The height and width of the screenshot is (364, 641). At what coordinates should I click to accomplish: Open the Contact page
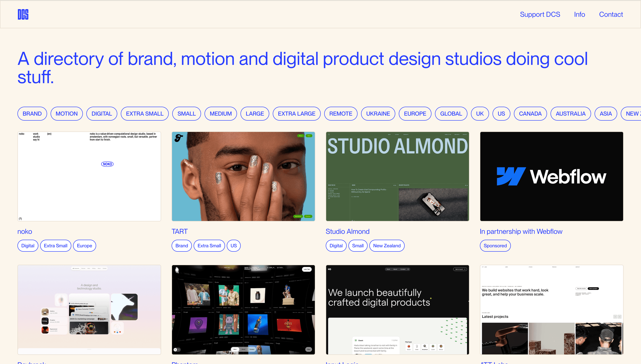click(611, 14)
